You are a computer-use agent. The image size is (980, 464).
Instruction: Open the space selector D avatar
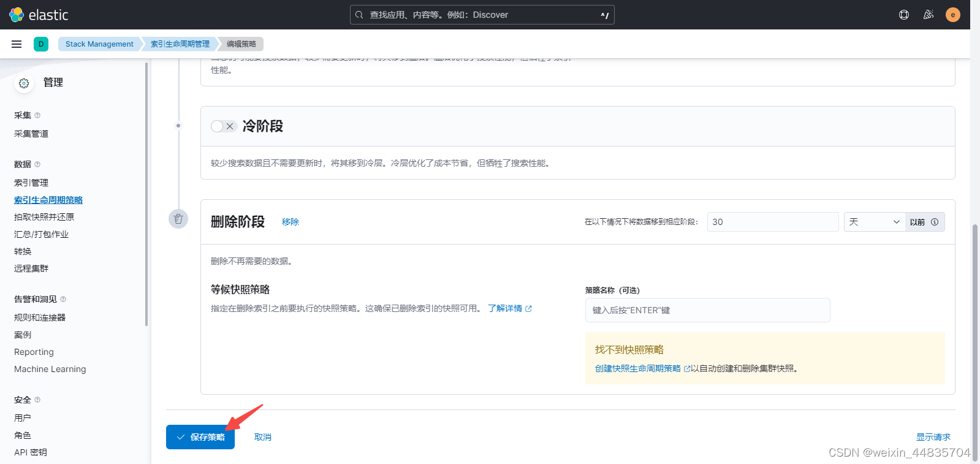tap(41, 44)
